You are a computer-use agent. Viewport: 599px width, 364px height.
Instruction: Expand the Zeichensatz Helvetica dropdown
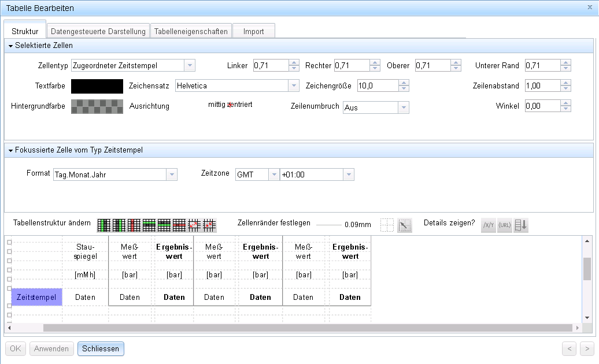293,86
